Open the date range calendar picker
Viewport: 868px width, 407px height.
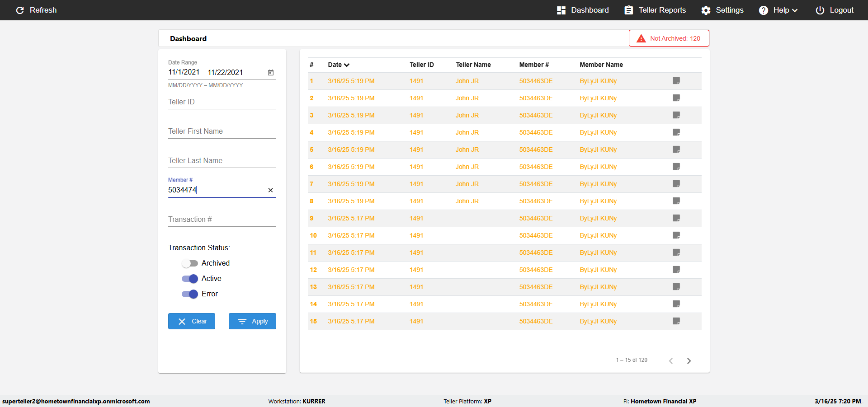[x=271, y=72]
